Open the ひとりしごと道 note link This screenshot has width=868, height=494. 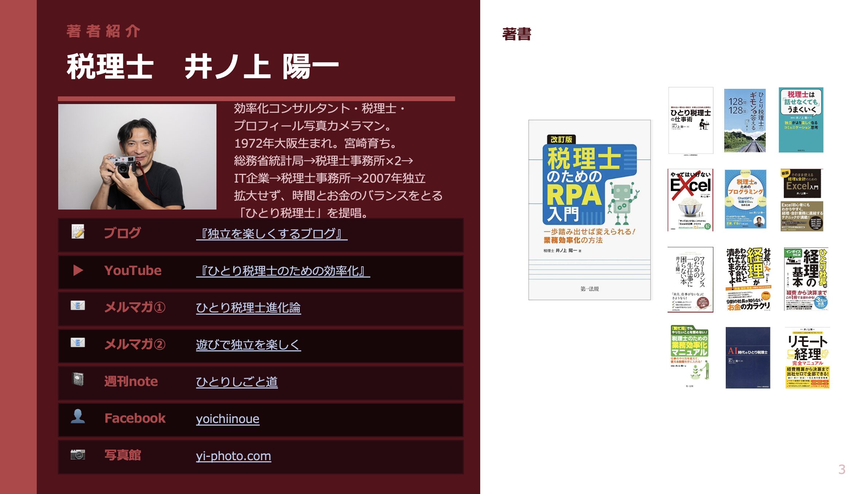236,382
